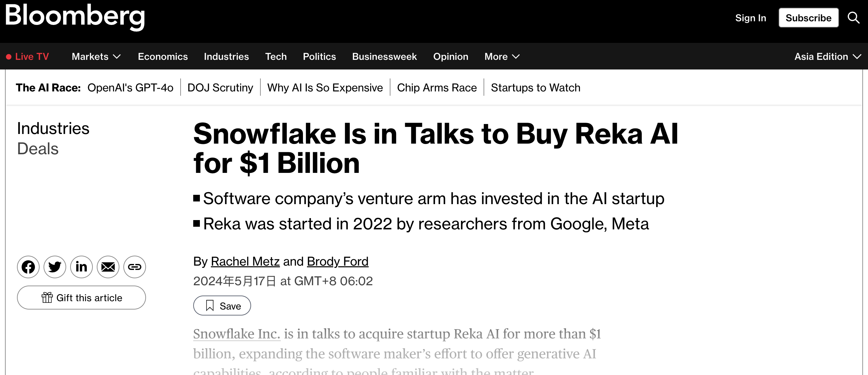Share article on Facebook
Viewport: 868px width, 375px height.
(28, 267)
